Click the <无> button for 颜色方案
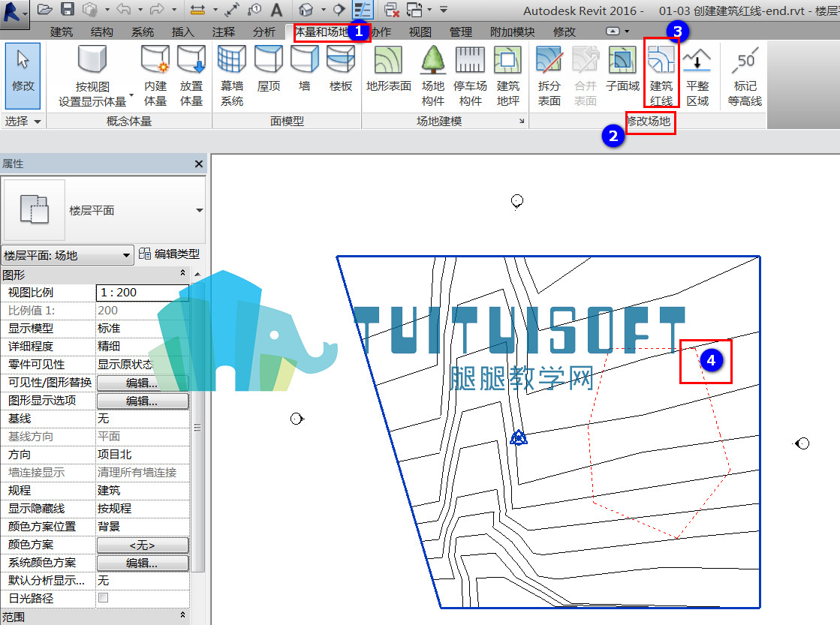 [143, 545]
